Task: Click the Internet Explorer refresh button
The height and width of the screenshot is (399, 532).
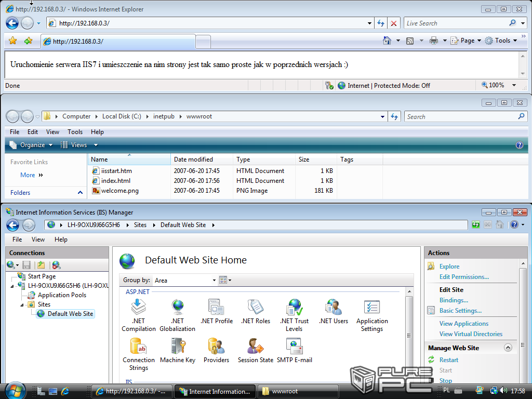Action: pyautogui.click(x=381, y=23)
